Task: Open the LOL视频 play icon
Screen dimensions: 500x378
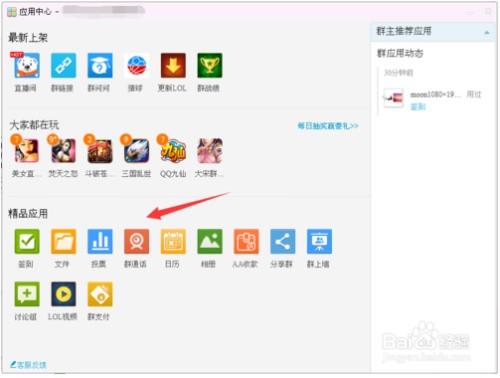Action: pos(63,294)
